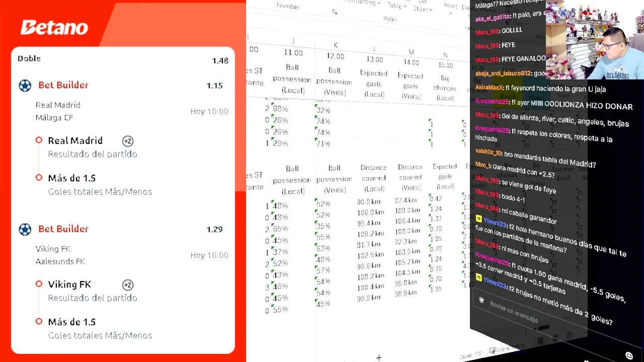
Task: Click the cell containing 11.00
Action: click(x=293, y=53)
